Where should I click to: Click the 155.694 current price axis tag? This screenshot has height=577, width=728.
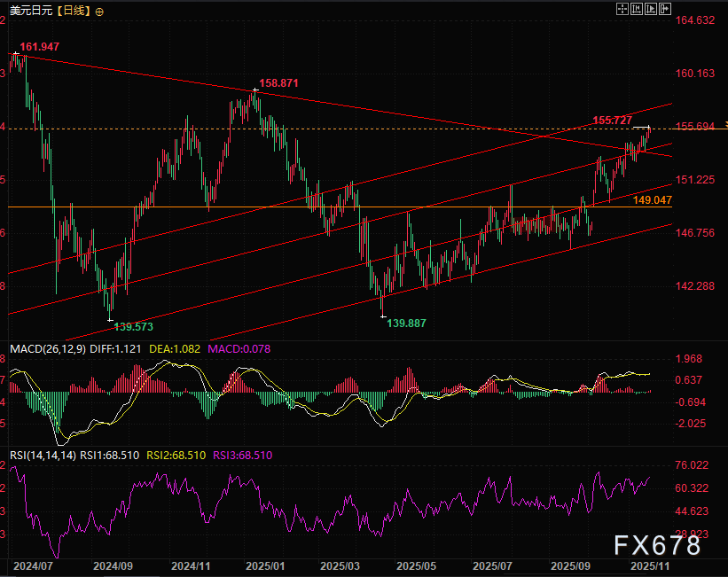695,127
